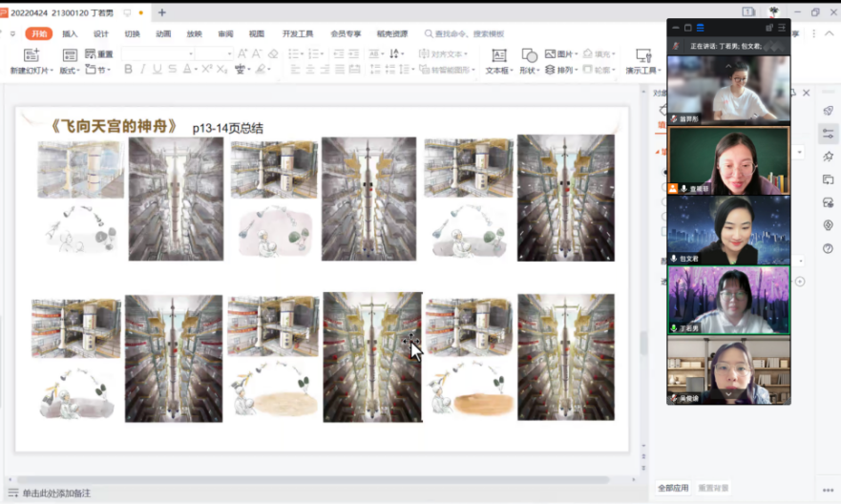Switch to the 设计 (Design) tab

101,33
